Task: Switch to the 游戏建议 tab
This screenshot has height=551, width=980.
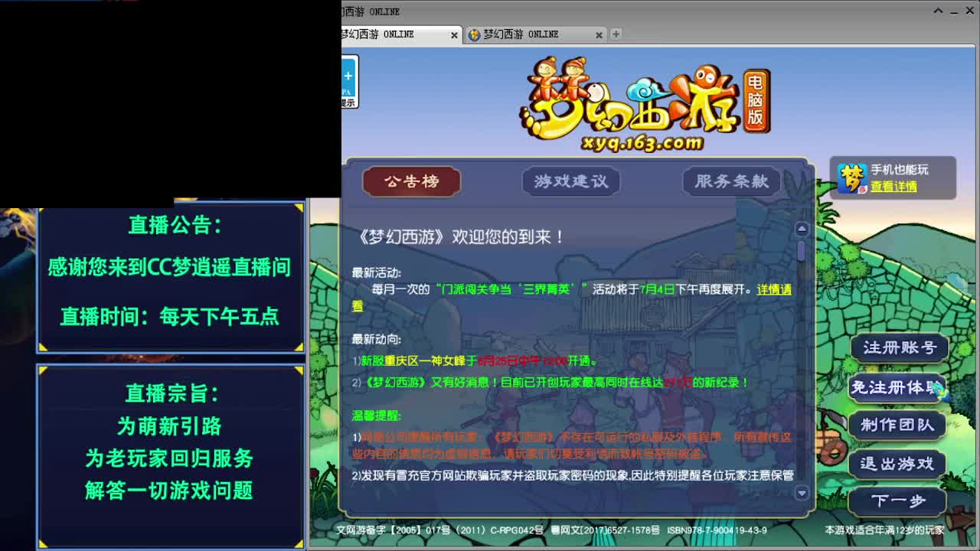Action: click(x=571, y=181)
